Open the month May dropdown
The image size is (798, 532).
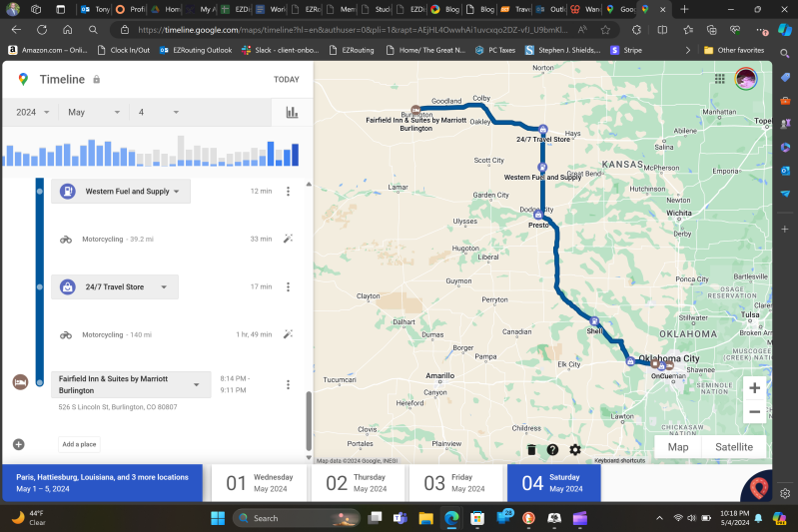click(x=94, y=113)
